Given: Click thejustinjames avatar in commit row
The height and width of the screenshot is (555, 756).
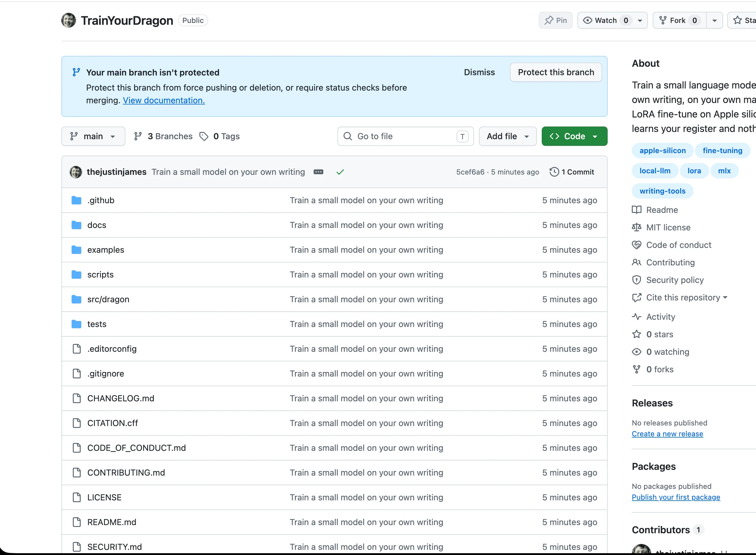Looking at the screenshot, I should [x=76, y=172].
